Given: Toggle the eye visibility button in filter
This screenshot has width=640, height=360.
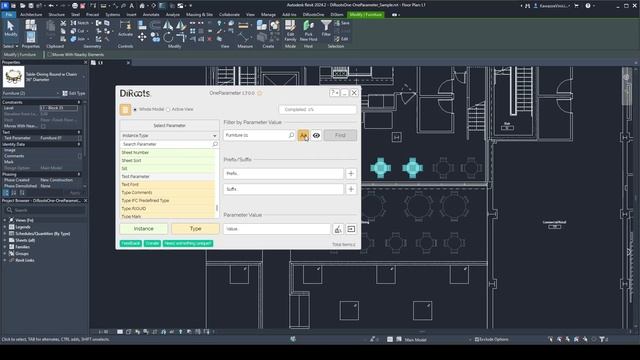Looking at the screenshot, I should (x=316, y=136).
